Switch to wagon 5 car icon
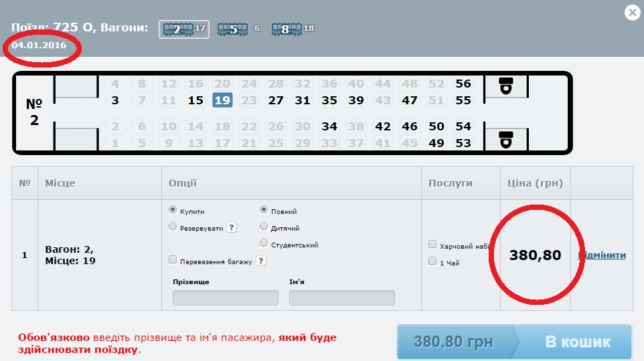This screenshot has height=361, width=644. (232, 29)
